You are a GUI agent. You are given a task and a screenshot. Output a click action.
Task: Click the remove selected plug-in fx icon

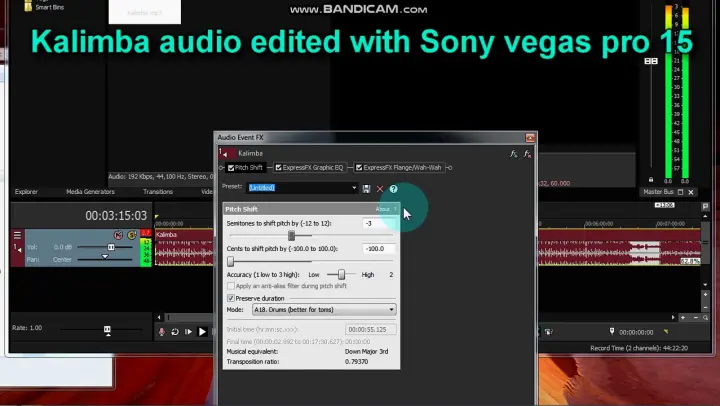[527, 154]
